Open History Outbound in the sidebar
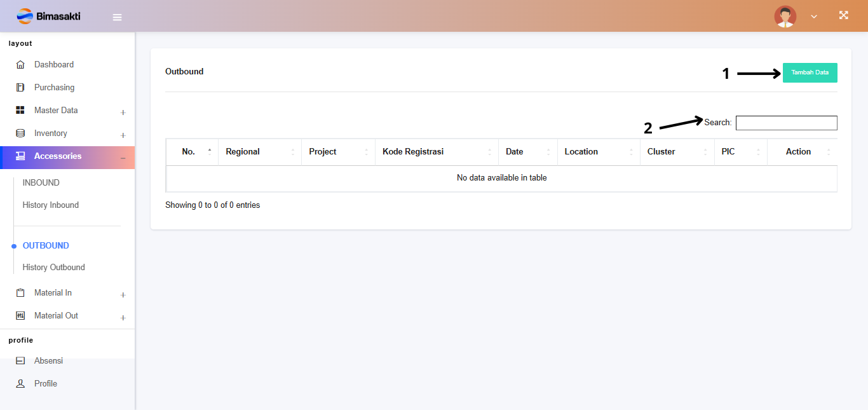Image resolution: width=868 pixels, height=410 pixels. (x=54, y=268)
